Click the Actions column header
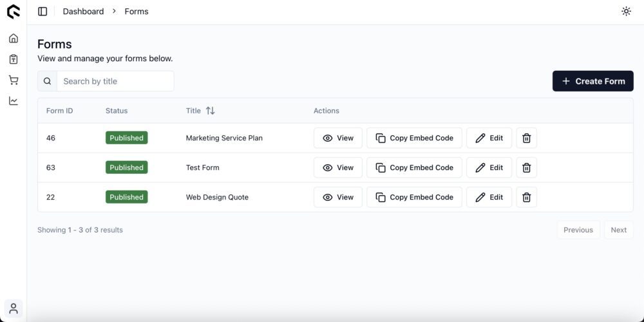 point(327,111)
